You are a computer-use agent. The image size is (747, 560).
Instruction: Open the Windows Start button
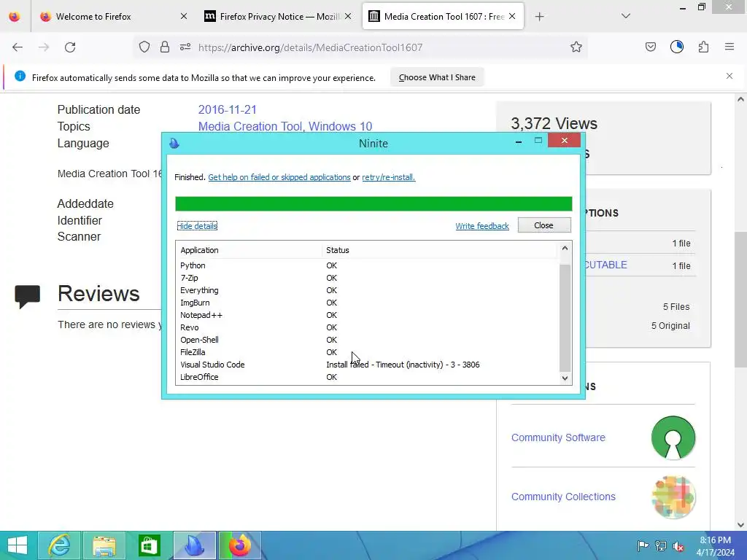(18, 545)
